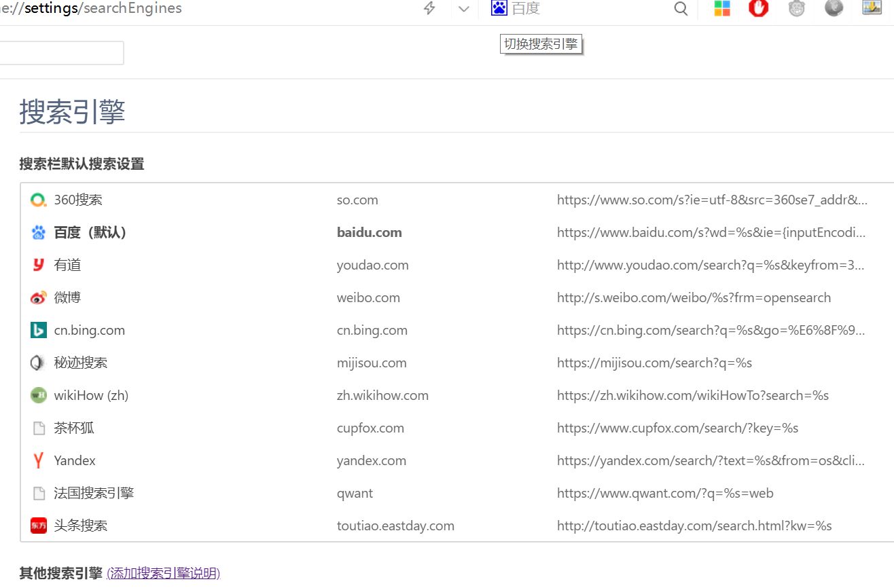This screenshot has height=588, width=894.
Task: Click the gray globe extension icon
Action: click(834, 8)
